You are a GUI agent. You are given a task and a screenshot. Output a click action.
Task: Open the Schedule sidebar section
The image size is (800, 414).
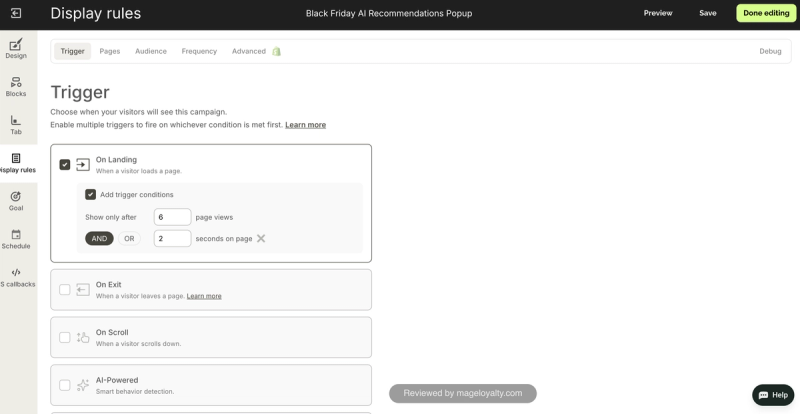coord(16,239)
